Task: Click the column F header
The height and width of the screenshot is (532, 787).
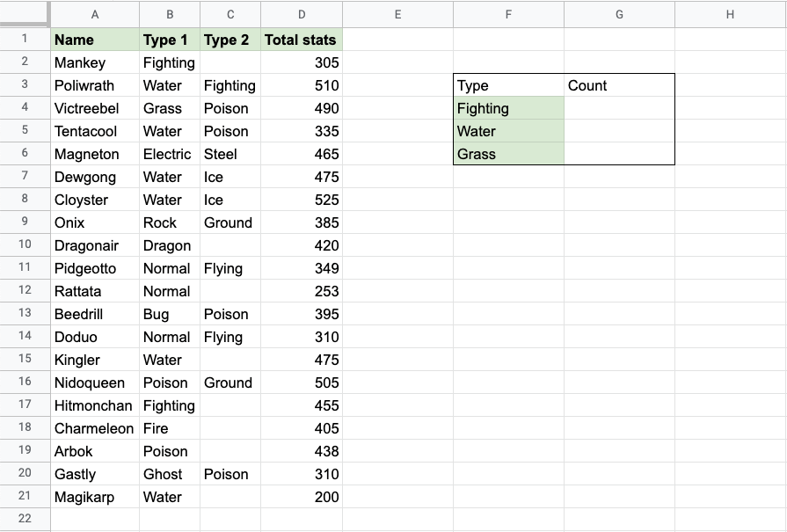Action: 508,14
